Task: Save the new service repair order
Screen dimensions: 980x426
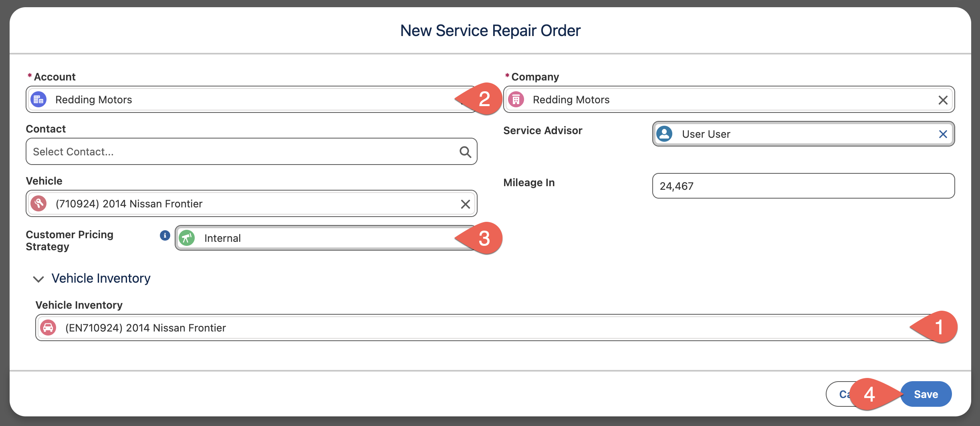Action: pyautogui.click(x=926, y=394)
